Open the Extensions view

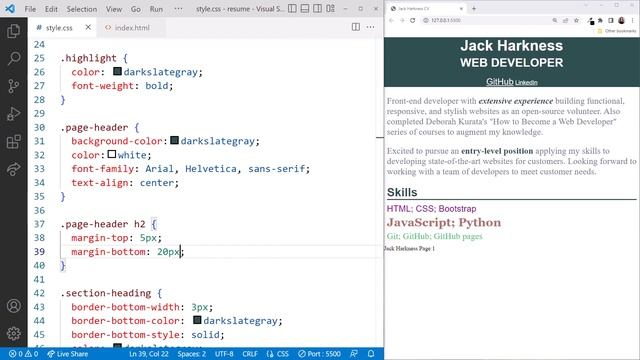coord(13,142)
